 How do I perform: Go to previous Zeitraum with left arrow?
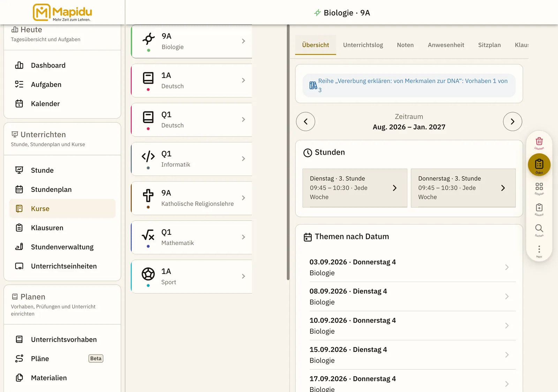[x=306, y=121]
